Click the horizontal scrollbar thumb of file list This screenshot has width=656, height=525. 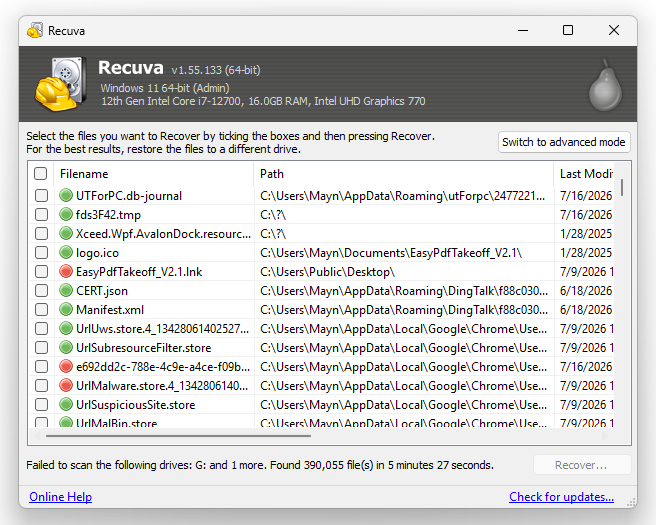click(178, 436)
